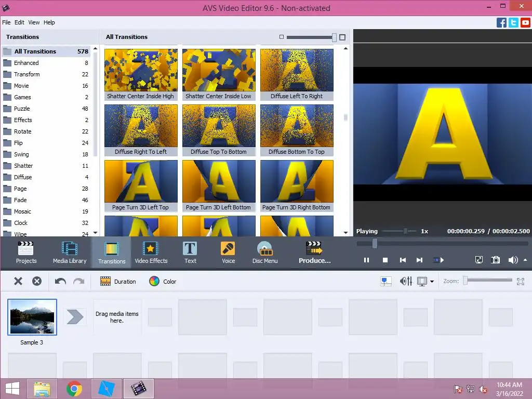
Task: Click the large thumbnails size icon
Action: 342,37
